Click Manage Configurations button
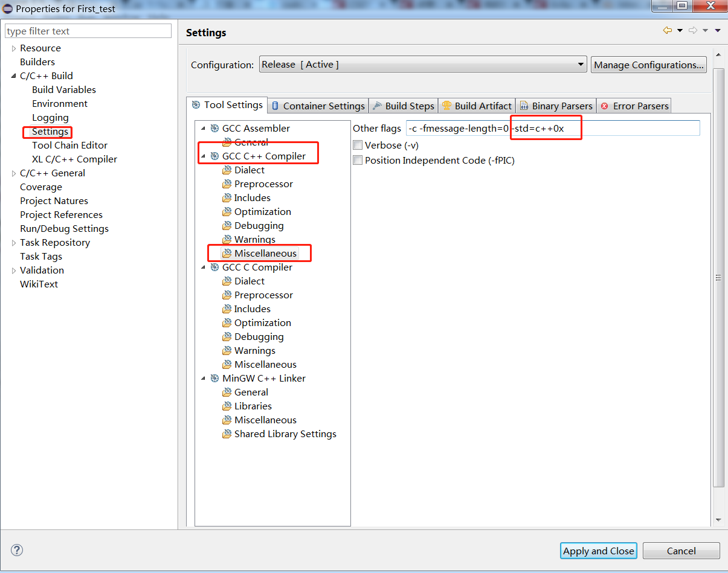Image resolution: width=728 pixels, height=573 pixels. pyautogui.click(x=648, y=64)
